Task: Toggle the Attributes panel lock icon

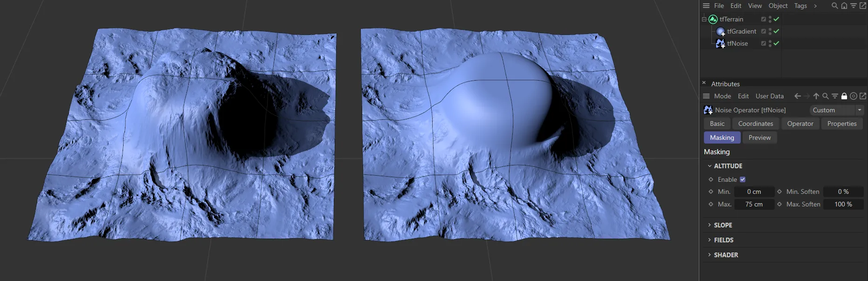Action: click(844, 96)
